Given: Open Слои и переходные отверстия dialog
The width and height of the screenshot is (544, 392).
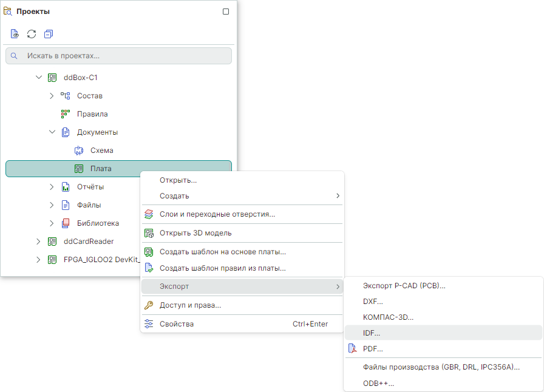Looking at the screenshot, I should pyautogui.click(x=217, y=214).
